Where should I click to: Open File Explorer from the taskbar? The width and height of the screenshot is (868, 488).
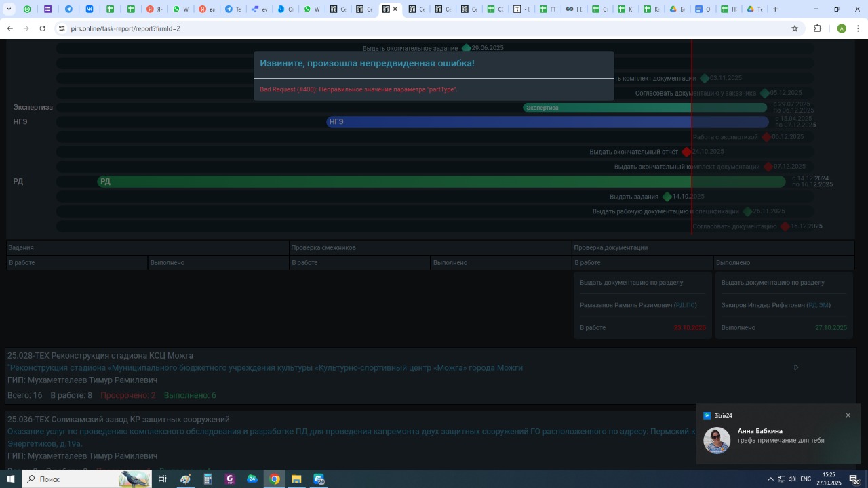[x=296, y=479]
